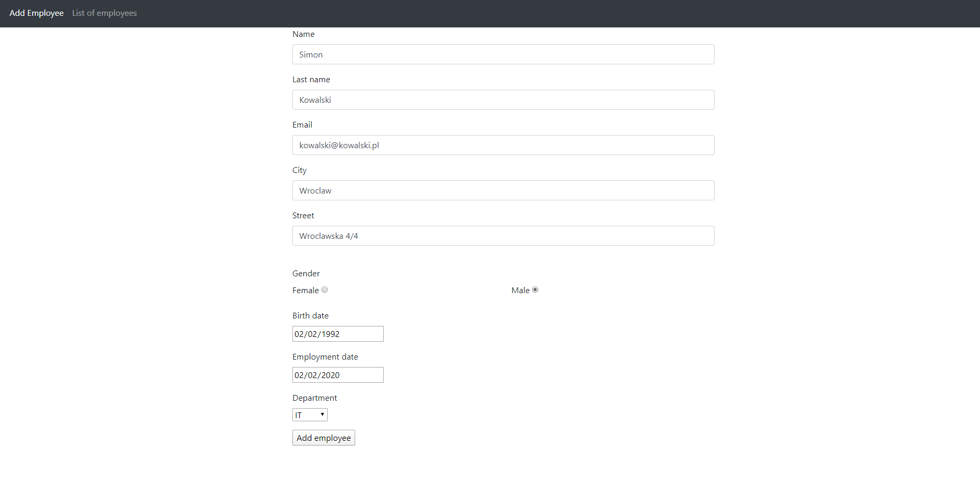This screenshot has height=483, width=980.
Task: Click the Name field containing Simon
Action: click(x=503, y=54)
